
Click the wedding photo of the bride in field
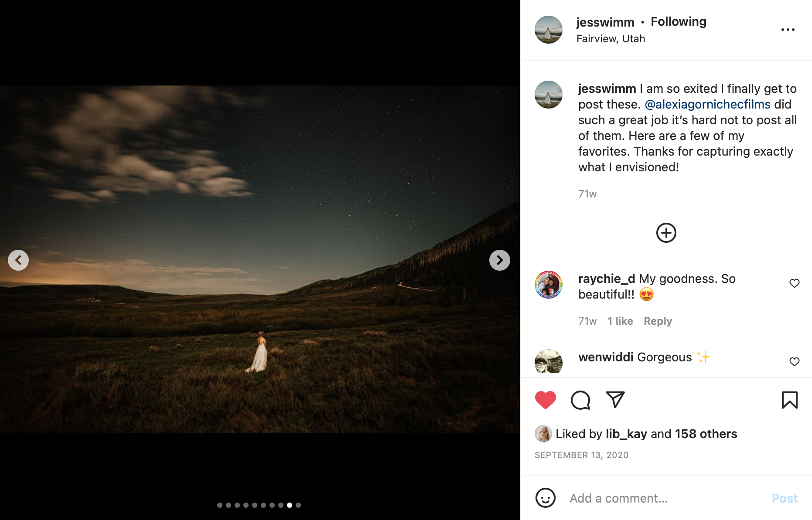click(x=260, y=259)
